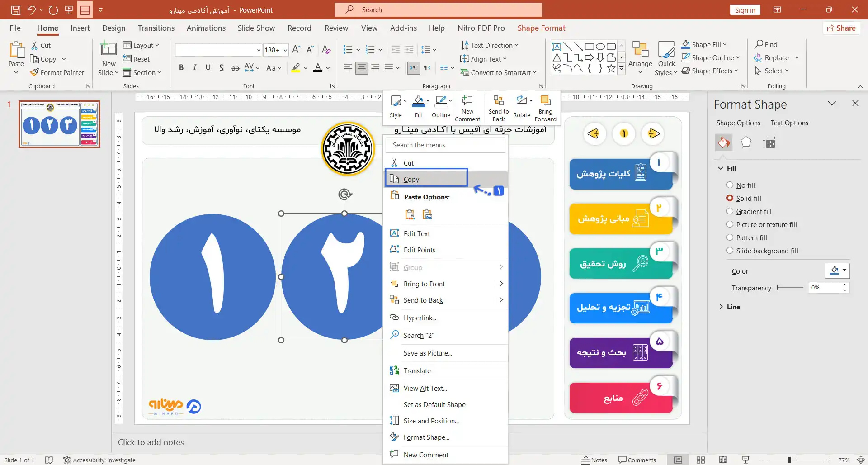Switch to Reading View in status bar

coord(723,460)
